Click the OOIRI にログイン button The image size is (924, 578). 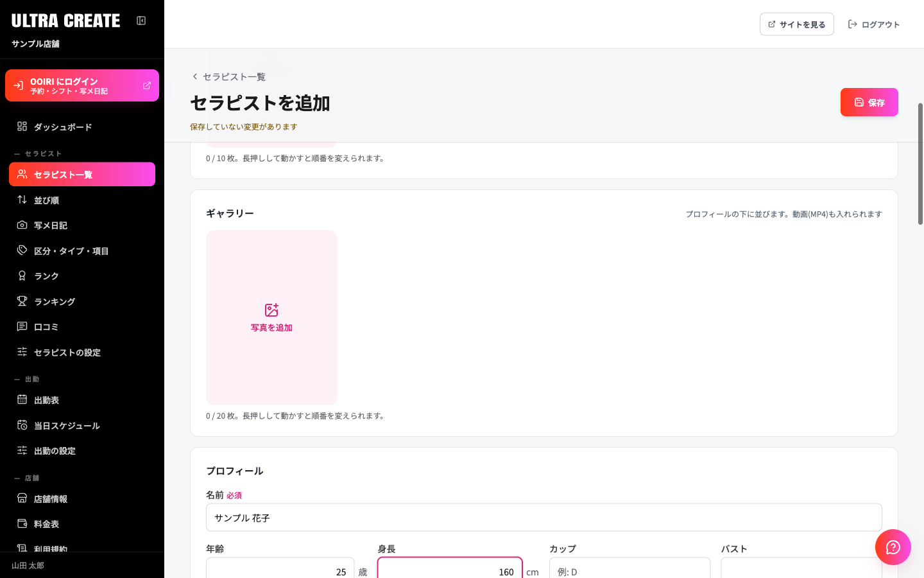pos(82,85)
